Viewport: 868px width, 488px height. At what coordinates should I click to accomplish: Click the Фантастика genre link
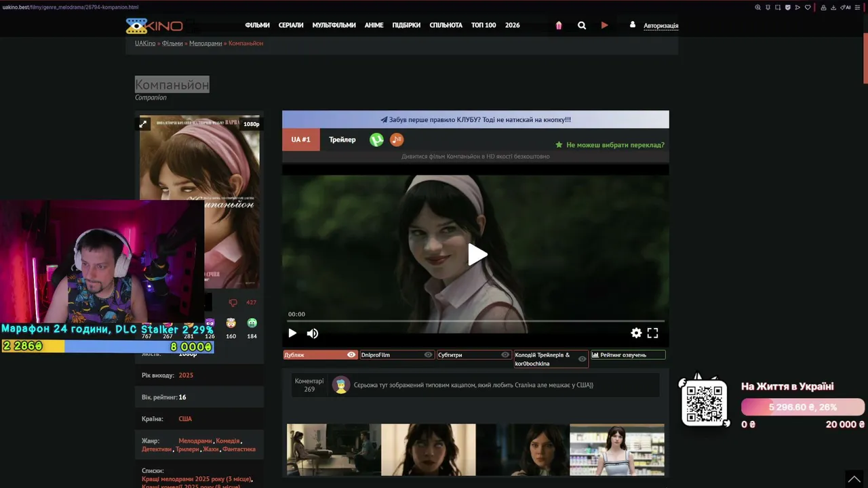coord(239,449)
